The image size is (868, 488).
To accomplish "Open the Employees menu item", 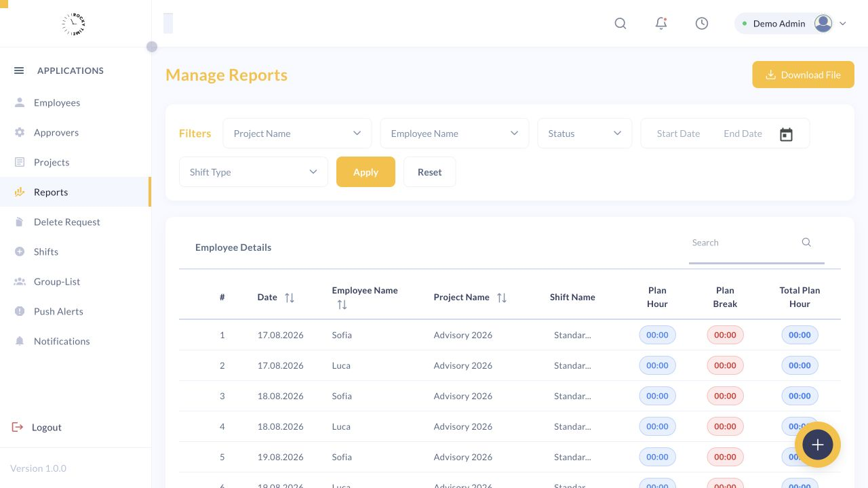I will click(x=75, y=102).
